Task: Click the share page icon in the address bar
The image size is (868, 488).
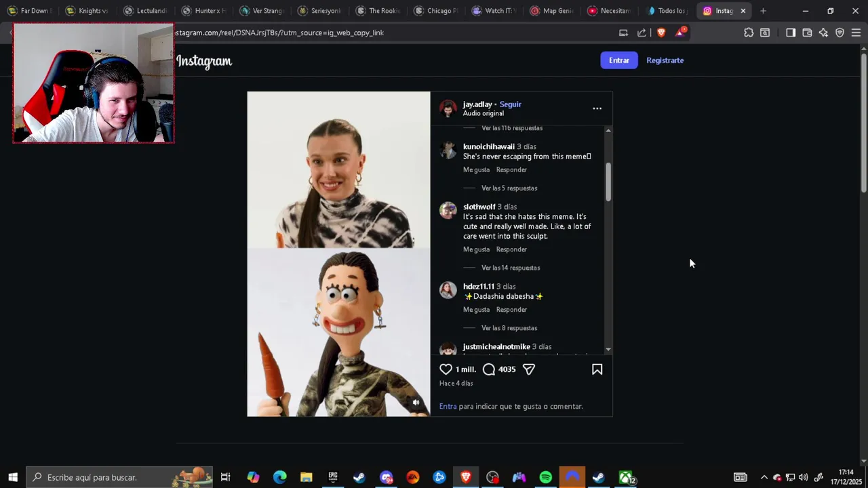Action: point(642,33)
